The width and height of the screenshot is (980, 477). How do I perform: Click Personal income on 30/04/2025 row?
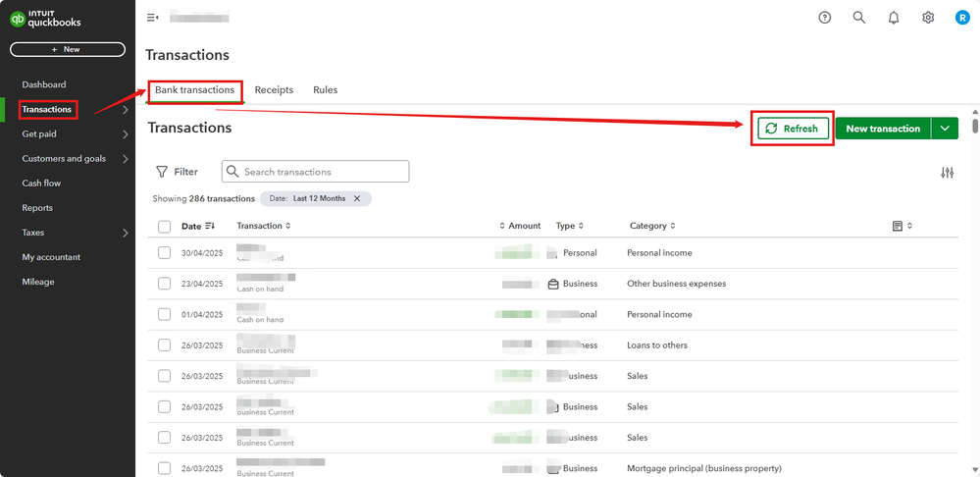pos(659,253)
